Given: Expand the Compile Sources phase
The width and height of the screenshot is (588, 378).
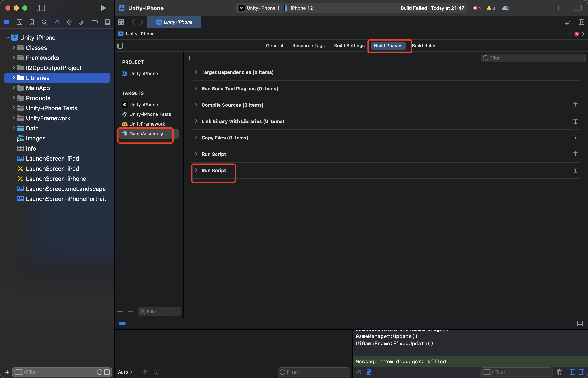Looking at the screenshot, I should pos(196,105).
